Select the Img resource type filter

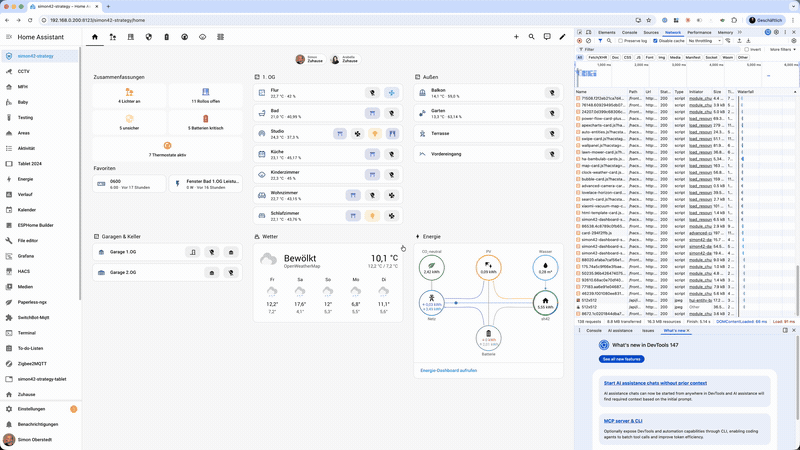click(662, 58)
